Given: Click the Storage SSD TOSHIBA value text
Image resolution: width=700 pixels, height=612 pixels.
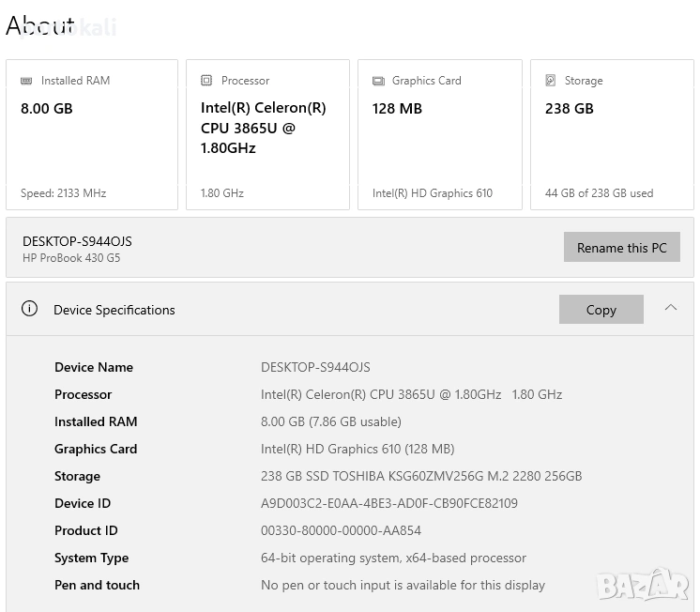Looking at the screenshot, I should pyautogui.click(x=420, y=476).
